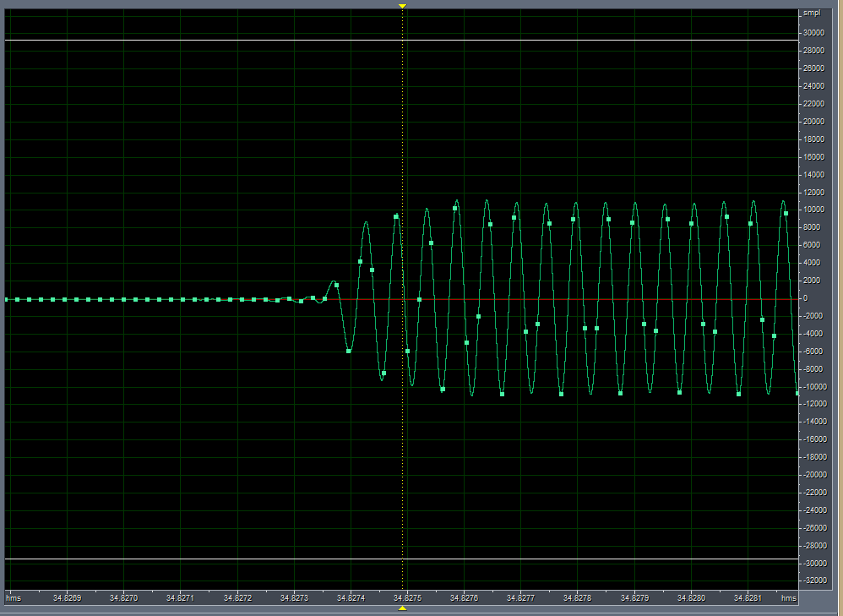
Task: Click the 34.8274 time ruler label
Action: (x=351, y=597)
